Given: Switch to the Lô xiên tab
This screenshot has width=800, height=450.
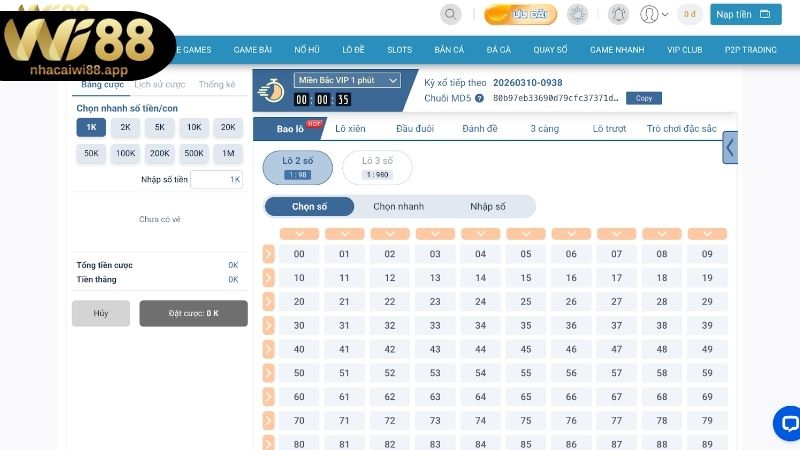Looking at the screenshot, I should coord(350,129).
